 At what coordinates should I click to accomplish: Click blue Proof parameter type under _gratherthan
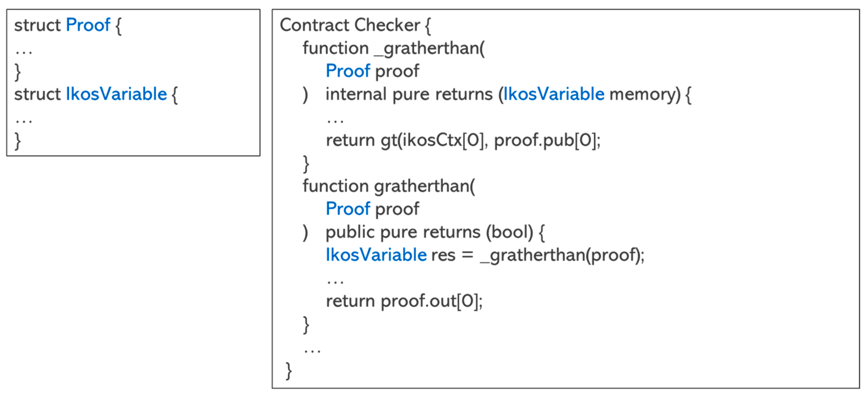[x=348, y=71]
